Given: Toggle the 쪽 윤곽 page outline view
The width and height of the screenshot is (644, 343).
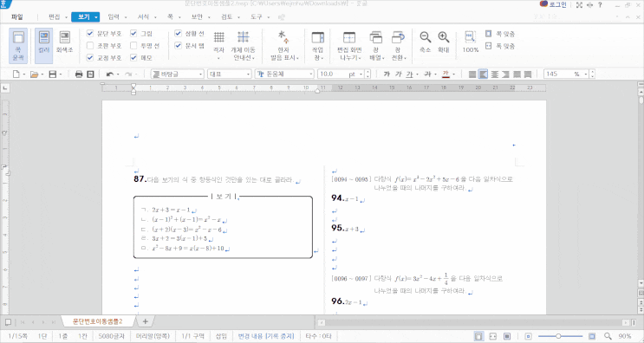Looking at the screenshot, I should [18, 46].
